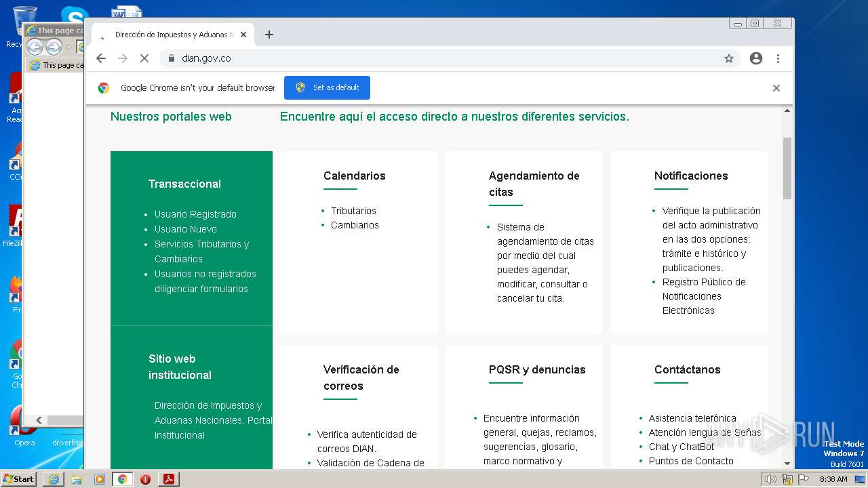The width and height of the screenshot is (868, 488).
Task: Go back in Chrome's navigation
Action: click(101, 58)
